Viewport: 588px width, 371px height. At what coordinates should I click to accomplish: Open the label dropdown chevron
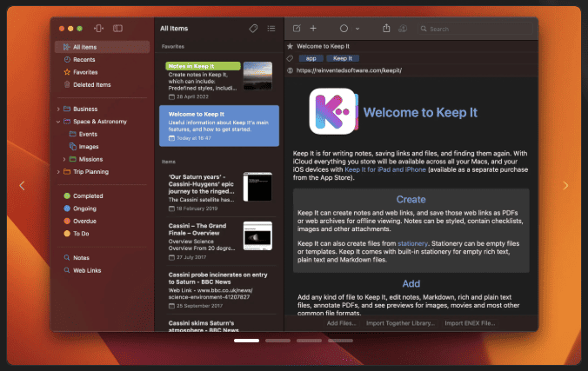357,29
